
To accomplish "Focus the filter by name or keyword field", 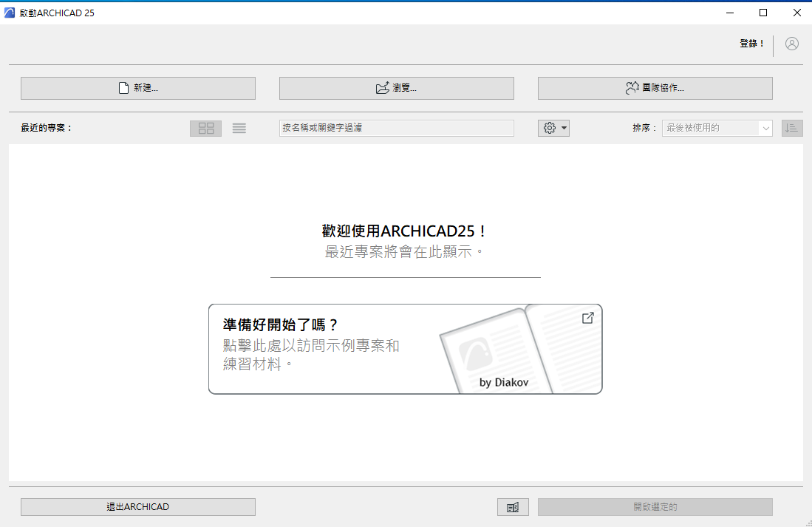I will point(396,128).
